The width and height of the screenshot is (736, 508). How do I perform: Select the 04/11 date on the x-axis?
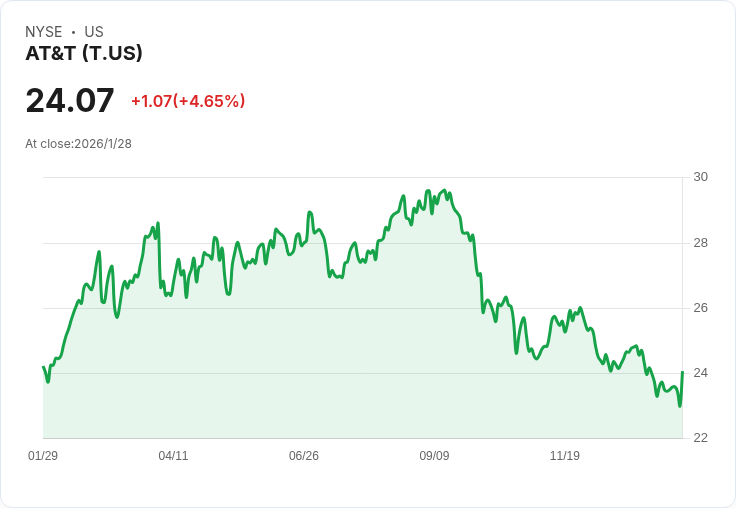[x=173, y=456]
